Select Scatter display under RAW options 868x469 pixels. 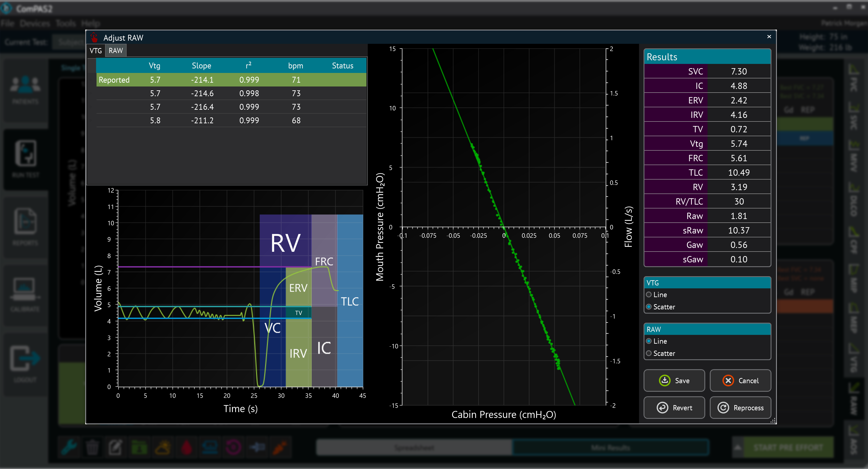[660, 353]
